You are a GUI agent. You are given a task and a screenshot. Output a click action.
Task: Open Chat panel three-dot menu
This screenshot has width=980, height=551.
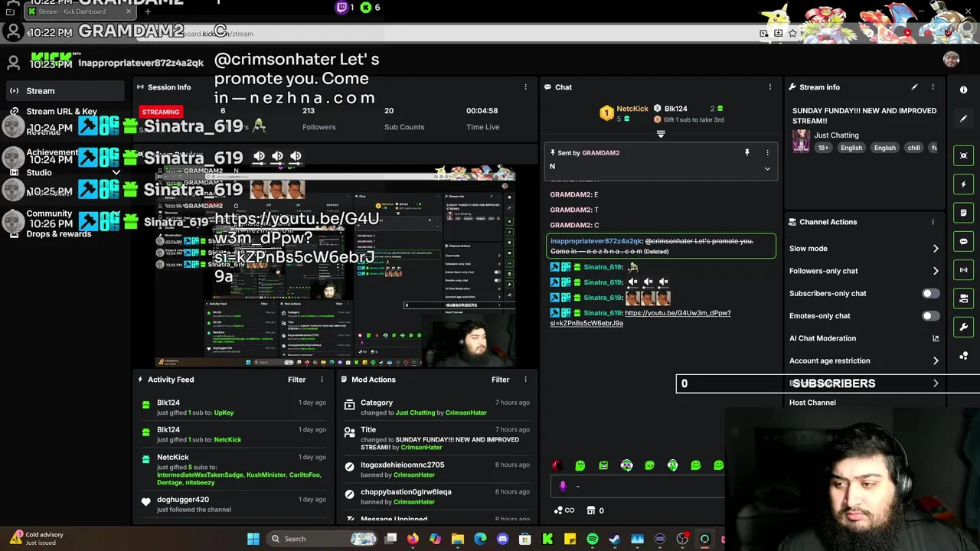pyautogui.click(x=769, y=87)
